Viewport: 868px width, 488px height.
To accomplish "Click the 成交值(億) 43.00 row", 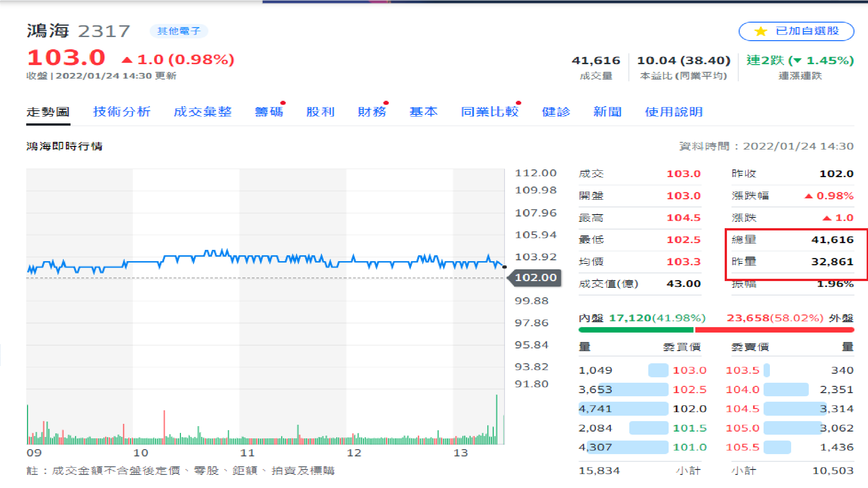I will pyautogui.click(x=640, y=284).
